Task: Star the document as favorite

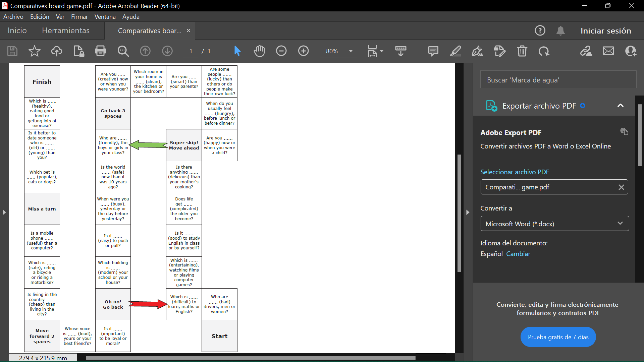Action: (x=34, y=51)
